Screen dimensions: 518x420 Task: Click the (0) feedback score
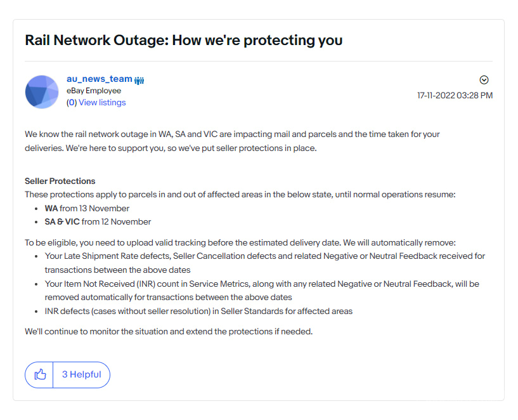click(x=72, y=102)
